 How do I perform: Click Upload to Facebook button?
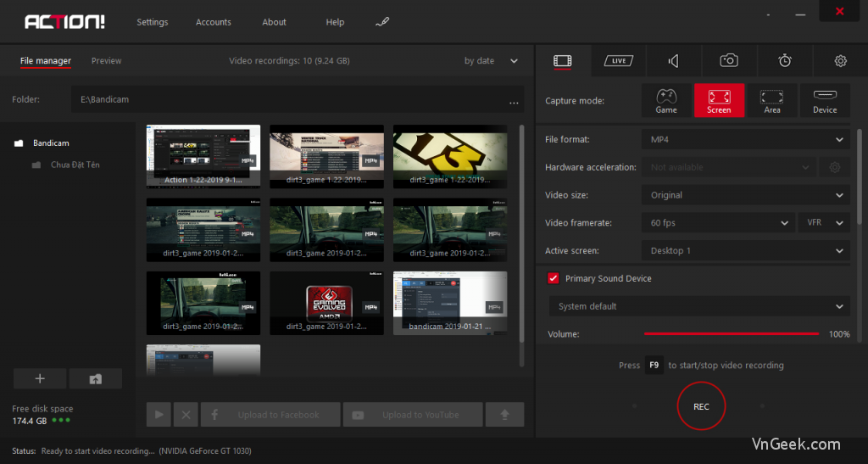coord(270,415)
